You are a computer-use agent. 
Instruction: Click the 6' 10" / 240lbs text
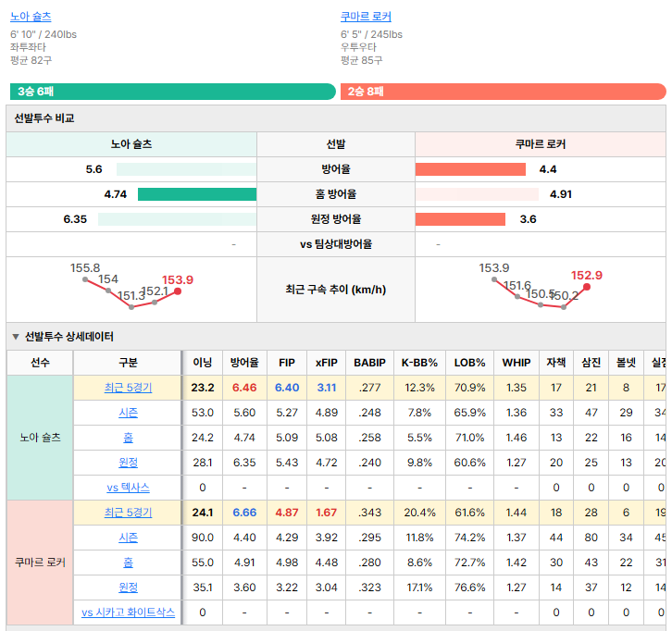pos(44,34)
